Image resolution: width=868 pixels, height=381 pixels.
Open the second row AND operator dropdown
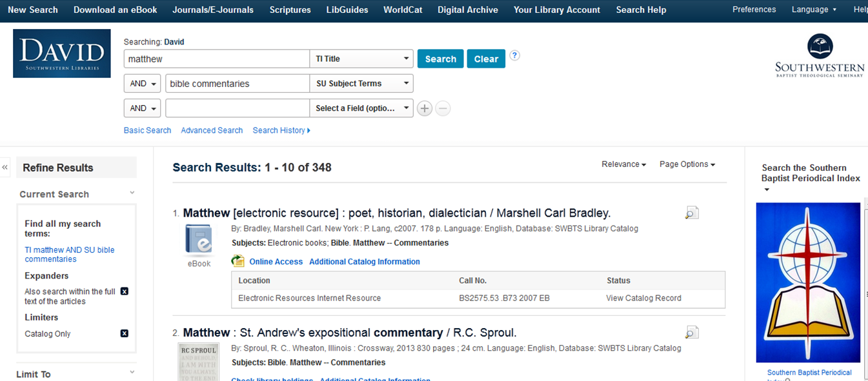(143, 84)
